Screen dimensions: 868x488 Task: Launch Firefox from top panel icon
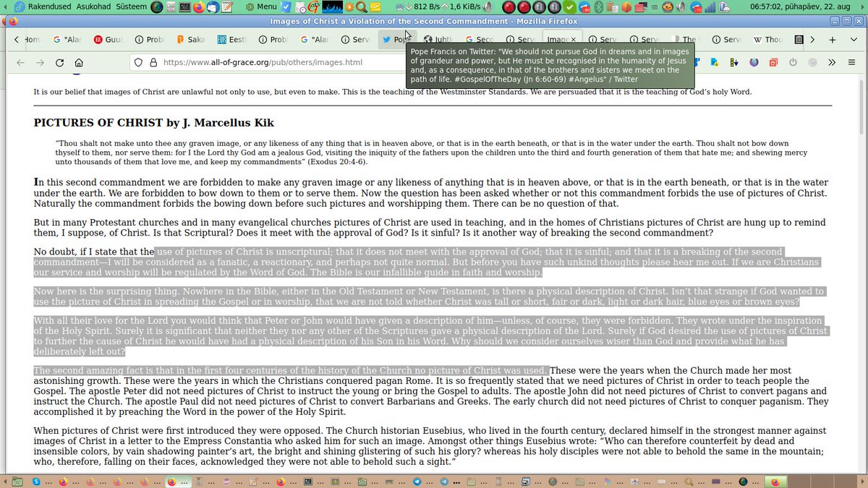click(199, 7)
